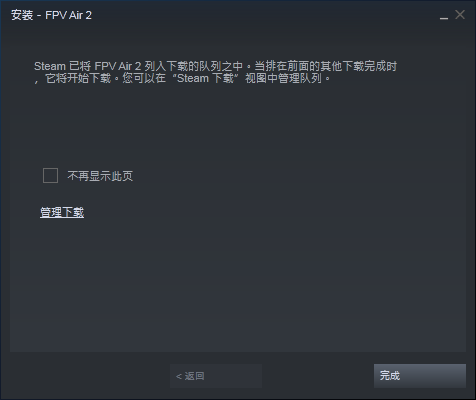Dismiss the dialog using the top-right X
The height and width of the screenshot is (400, 476).
pyautogui.click(x=460, y=15)
